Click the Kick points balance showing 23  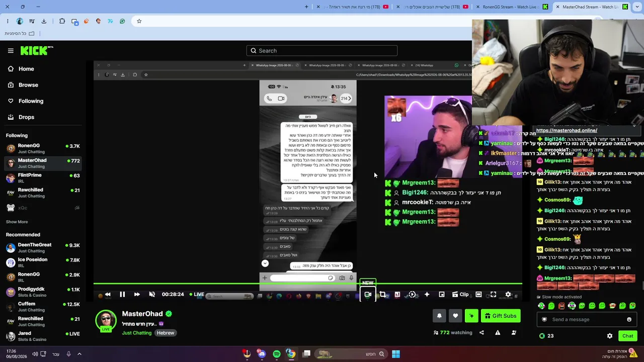pos(546,336)
